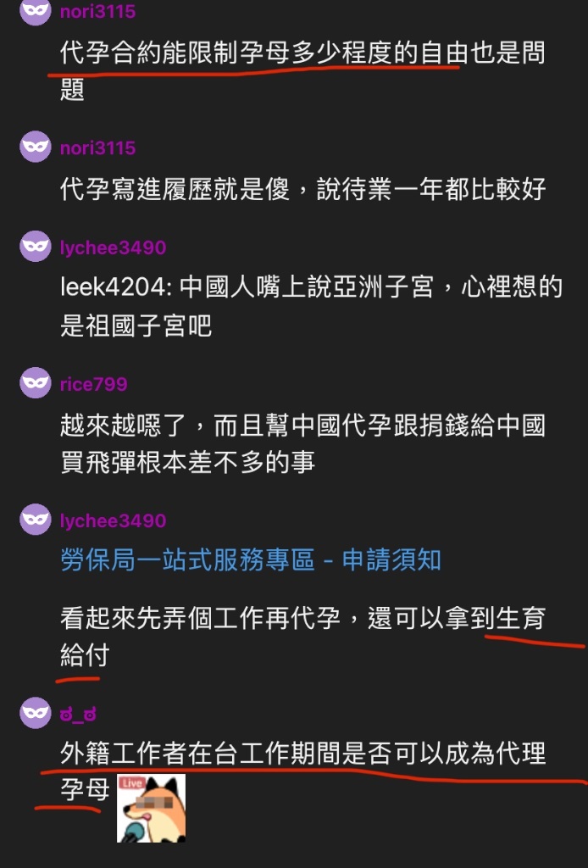Open rice799's mask avatar
588x868 pixels.
tap(36, 382)
